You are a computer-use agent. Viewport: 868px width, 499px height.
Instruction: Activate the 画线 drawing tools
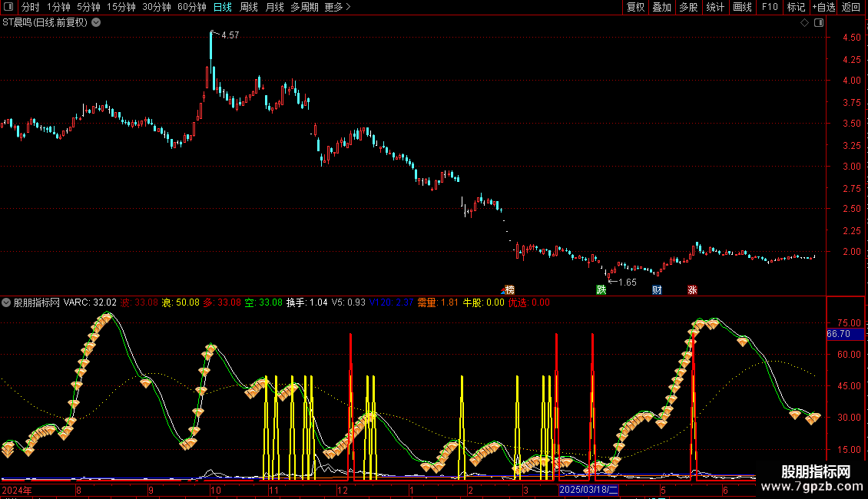[x=742, y=7]
